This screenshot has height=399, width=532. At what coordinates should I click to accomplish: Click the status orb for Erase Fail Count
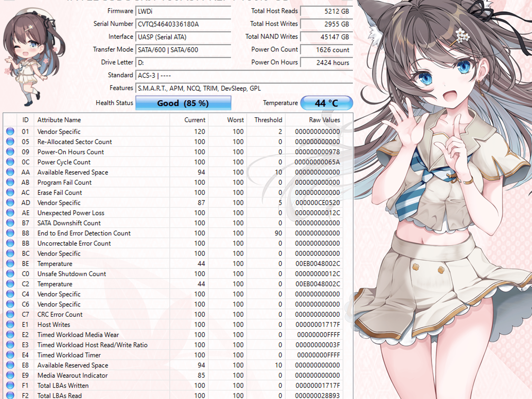point(10,192)
